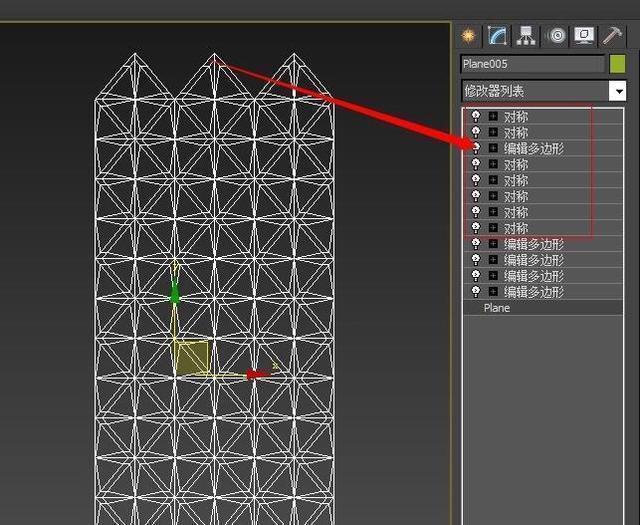Image resolution: width=640 pixels, height=525 pixels.
Task: Toggle lightbulb of second 对称 from top
Action: point(476,133)
